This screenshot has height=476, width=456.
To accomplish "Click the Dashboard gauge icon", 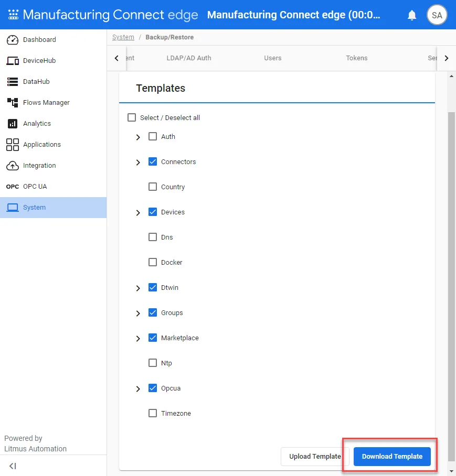I will coord(13,40).
